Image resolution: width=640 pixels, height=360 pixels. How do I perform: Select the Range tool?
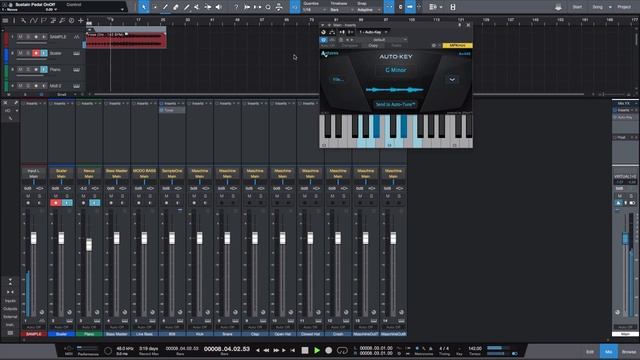point(155,7)
